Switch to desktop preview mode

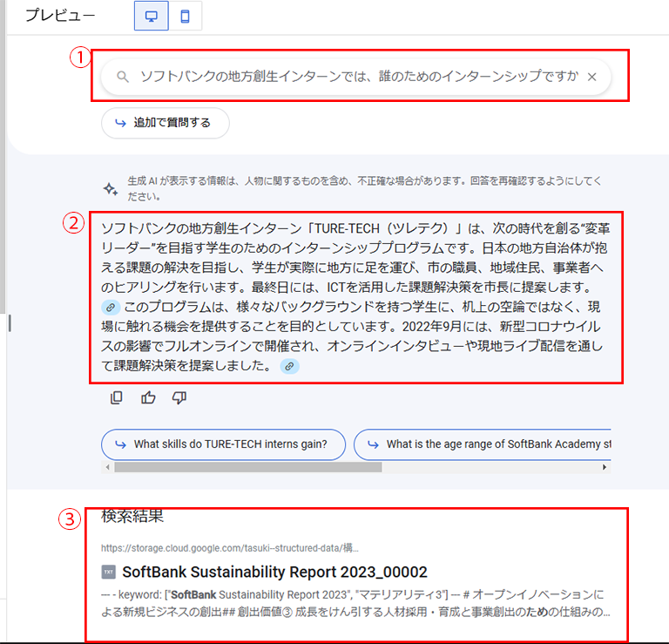(x=152, y=16)
